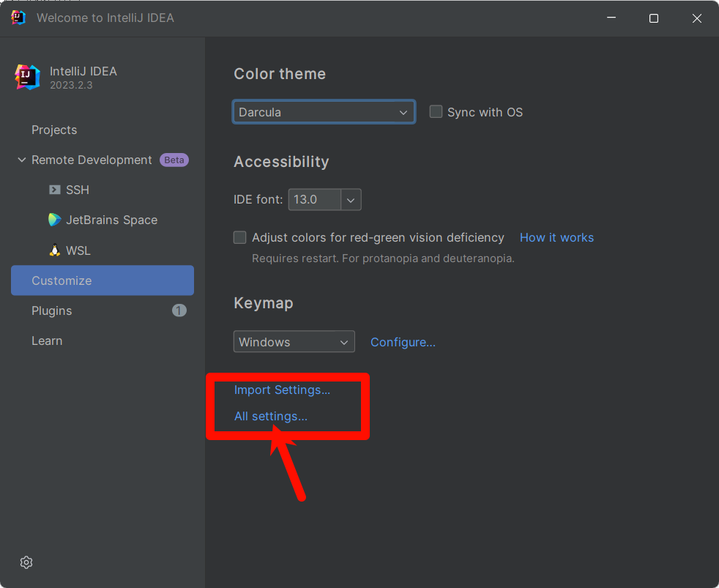This screenshot has width=719, height=588.
Task: Click the Keymap heading
Action: (x=263, y=303)
